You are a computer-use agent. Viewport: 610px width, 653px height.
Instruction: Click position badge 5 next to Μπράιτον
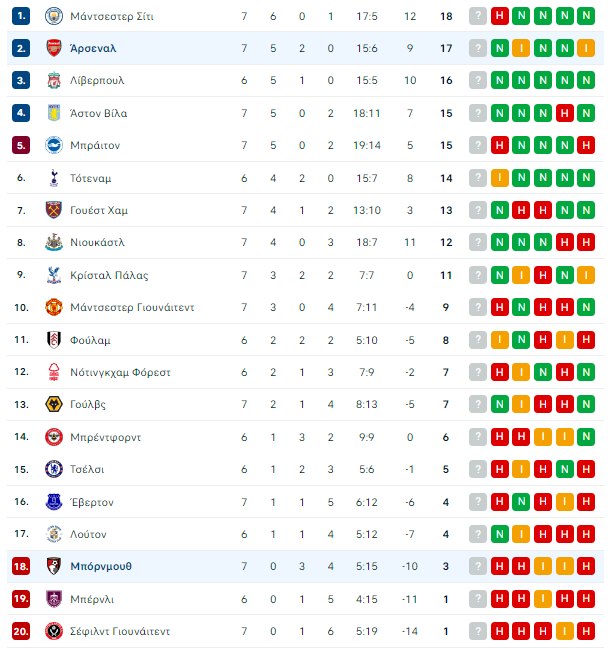21,145
